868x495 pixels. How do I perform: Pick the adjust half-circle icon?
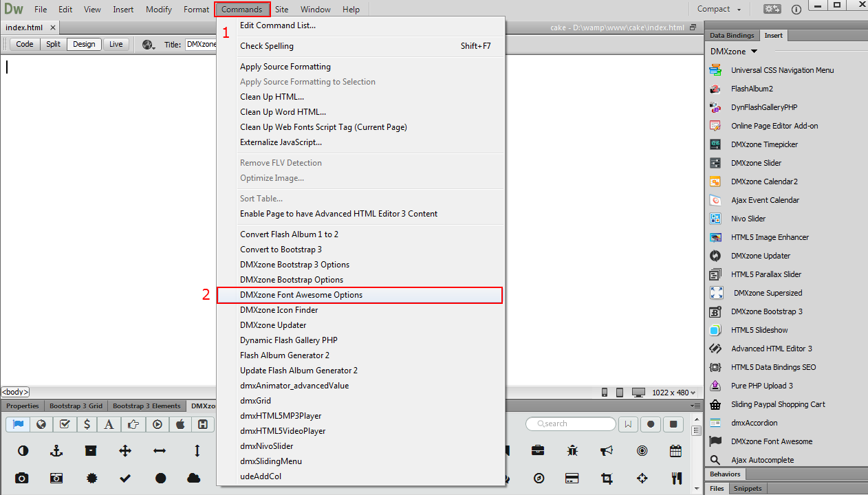point(23,451)
